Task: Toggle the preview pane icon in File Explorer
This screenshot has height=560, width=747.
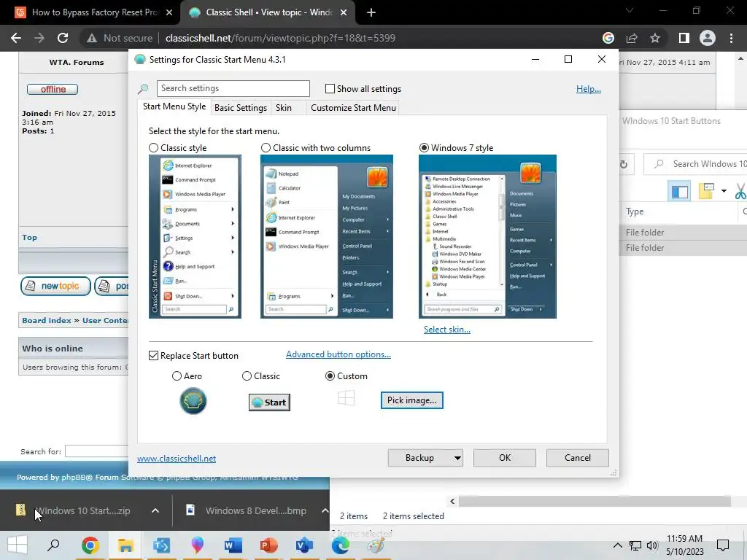Action: [679, 192]
